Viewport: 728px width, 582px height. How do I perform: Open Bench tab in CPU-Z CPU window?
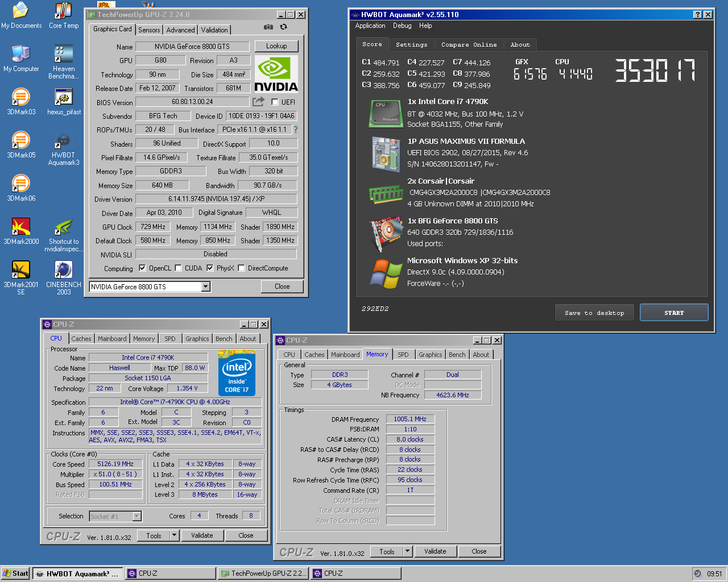[x=224, y=339]
